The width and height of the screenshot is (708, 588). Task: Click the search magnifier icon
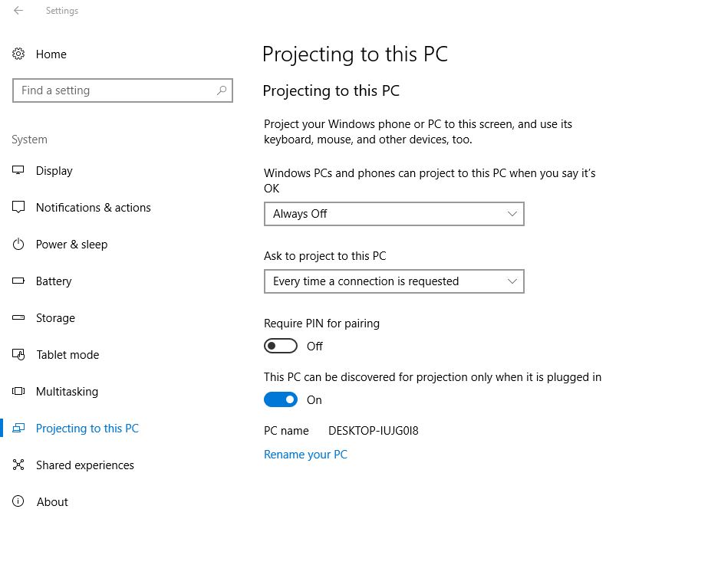click(221, 90)
